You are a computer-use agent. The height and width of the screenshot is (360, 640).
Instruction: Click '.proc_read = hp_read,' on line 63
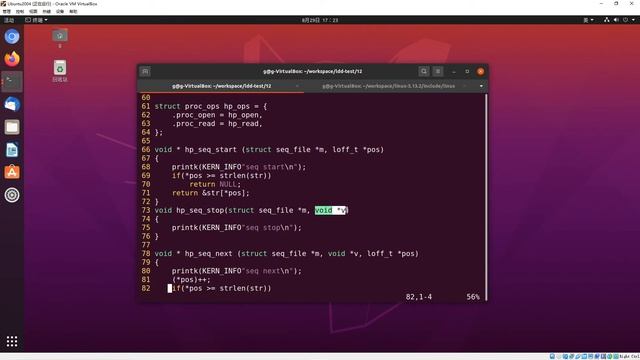[217, 123]
